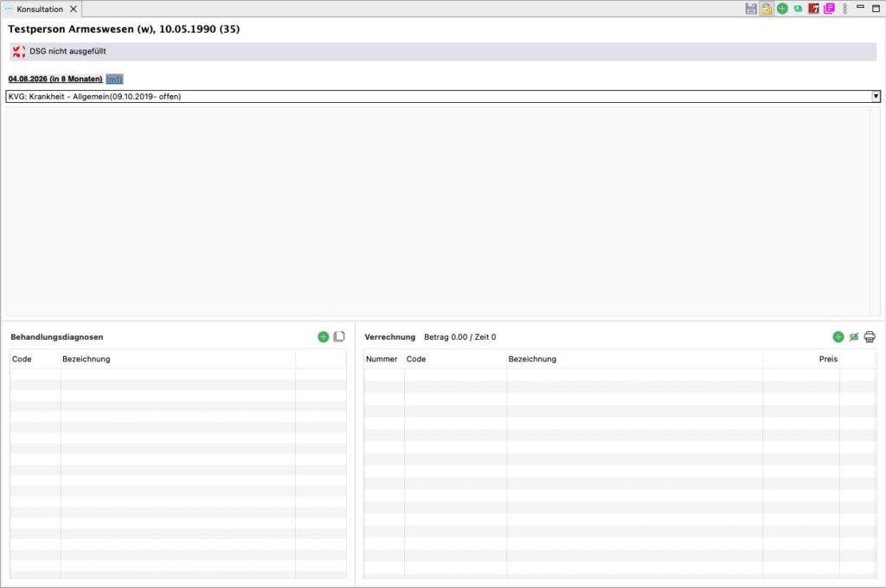Add a billing item in Verrechnung
The width and height of the screenshot is (886, 588).
(x=838, y=337)
